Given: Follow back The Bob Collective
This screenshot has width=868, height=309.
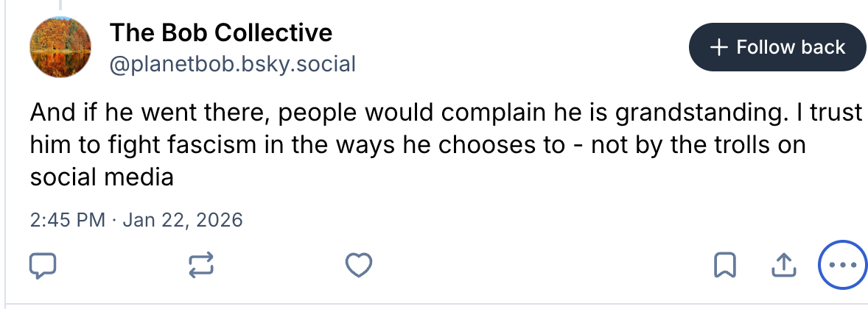Looking at the screenshot, I should tap(777, 48).
